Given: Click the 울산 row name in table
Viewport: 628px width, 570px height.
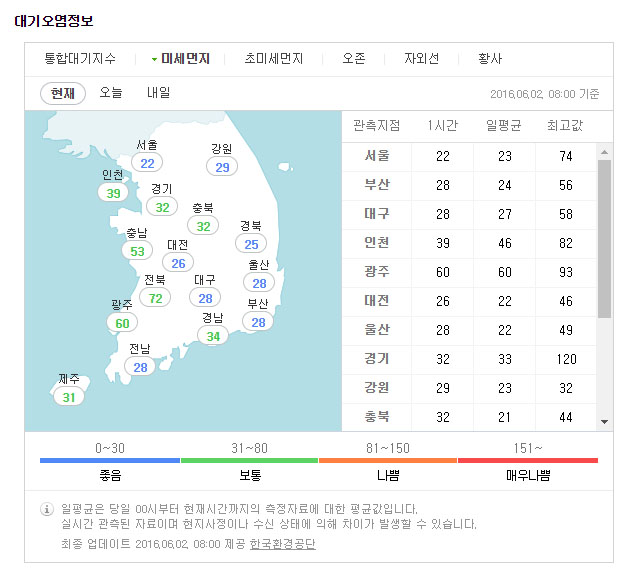Looking at the screenshot, I should (x=376, y=330).
